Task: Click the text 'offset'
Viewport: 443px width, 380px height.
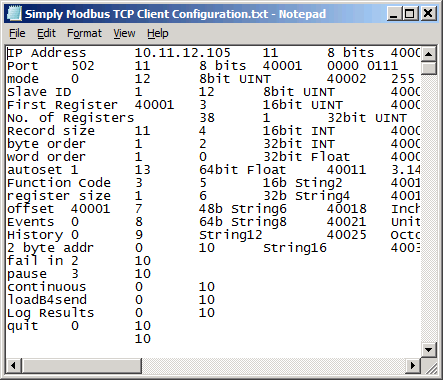Action: click(x=30, y=209)
